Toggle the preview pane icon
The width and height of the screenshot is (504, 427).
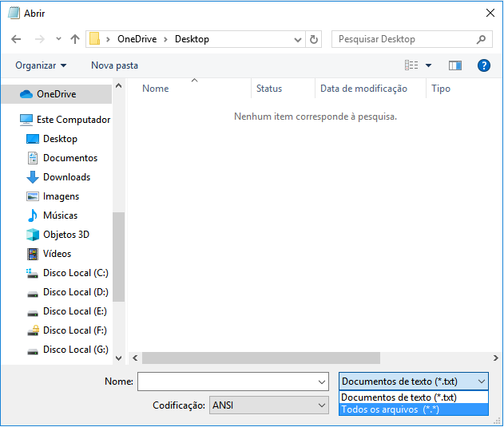(x=455, y=65)
